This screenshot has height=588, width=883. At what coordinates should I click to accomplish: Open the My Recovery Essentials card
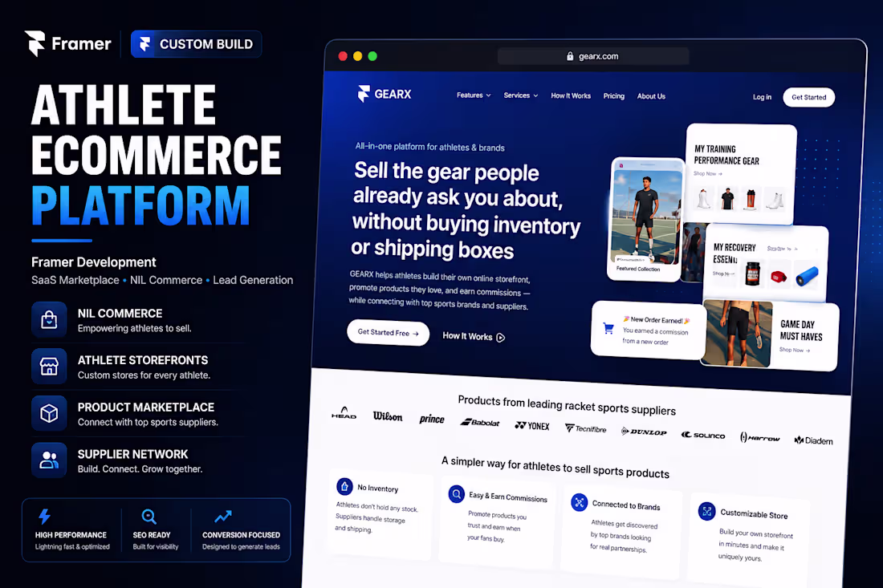tap(766, 263)
